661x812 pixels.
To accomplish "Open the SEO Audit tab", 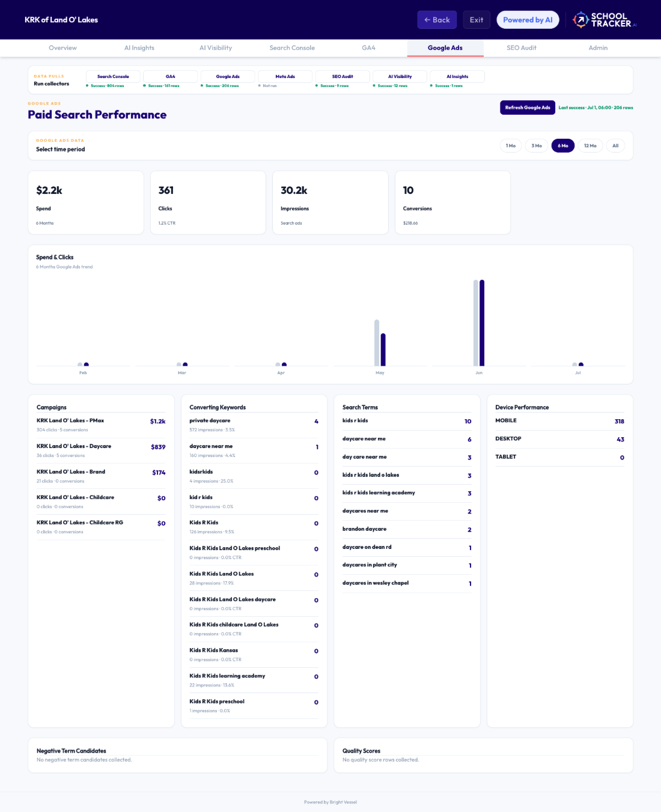I will click(x=522, y=48).
